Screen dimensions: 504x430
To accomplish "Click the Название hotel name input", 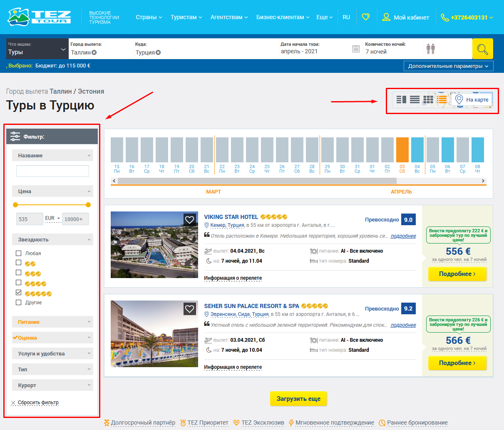I will (52, 171).
